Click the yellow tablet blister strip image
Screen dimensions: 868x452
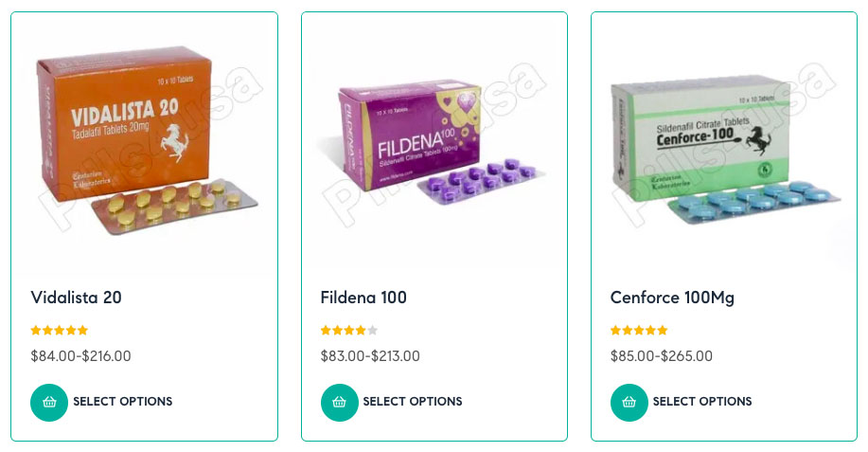pos(174,206)
